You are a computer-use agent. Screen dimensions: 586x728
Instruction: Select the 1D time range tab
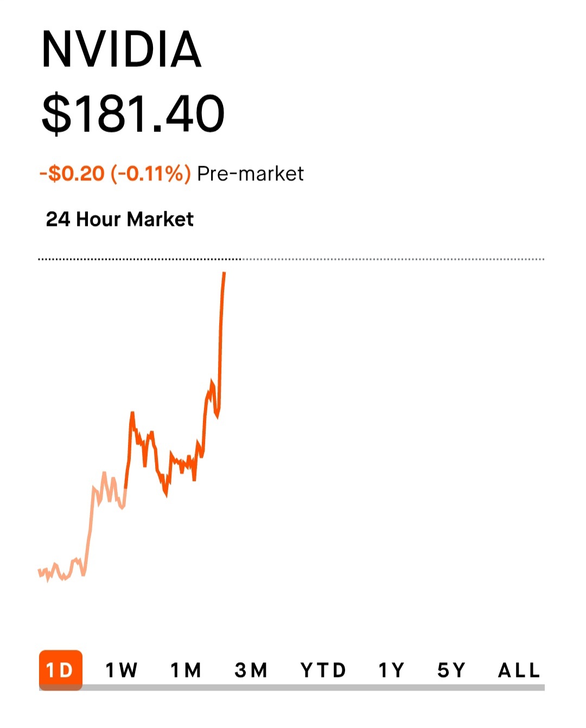pos(60,670)
